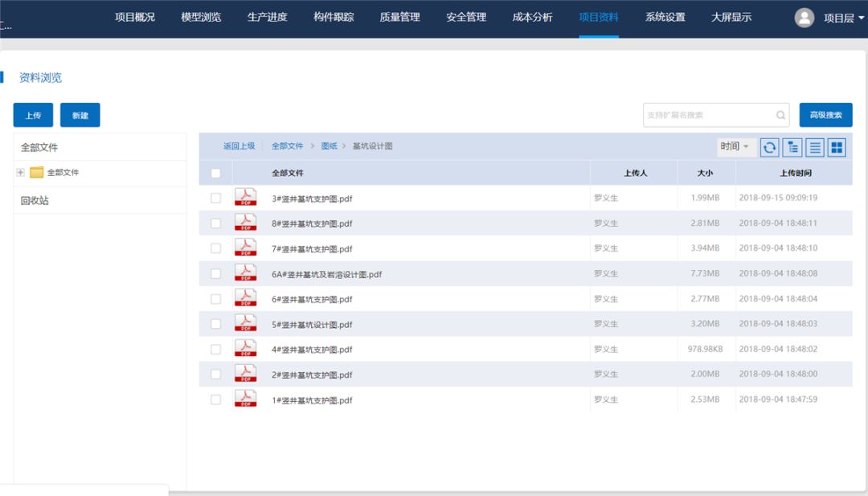Click the refresh file list icon
868x496 pixels.
coord(769,146)
